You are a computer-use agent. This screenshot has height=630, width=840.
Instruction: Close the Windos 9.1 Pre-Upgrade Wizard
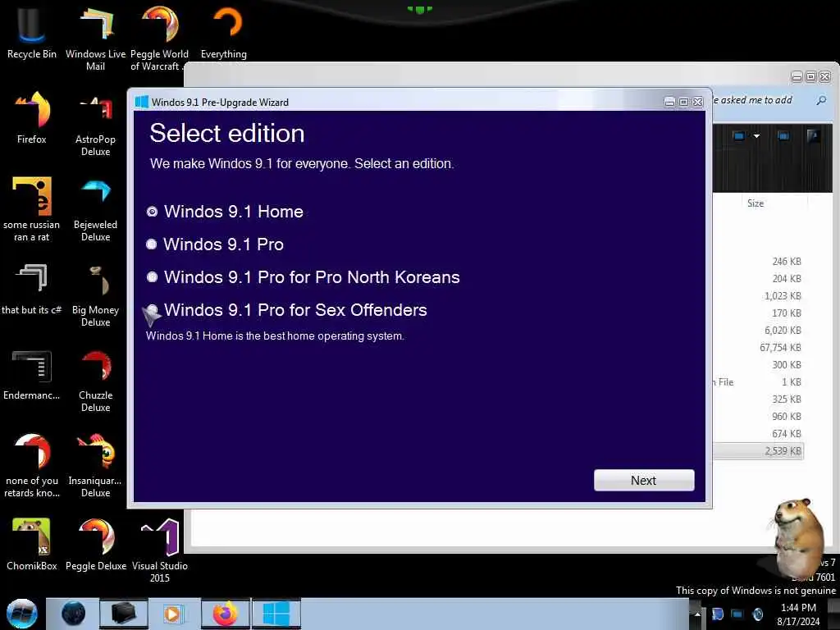(x=697, y=102)
